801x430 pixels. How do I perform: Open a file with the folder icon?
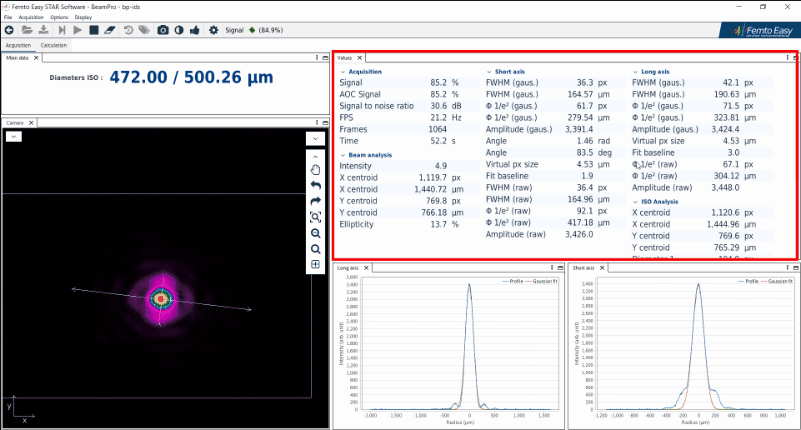25,31
